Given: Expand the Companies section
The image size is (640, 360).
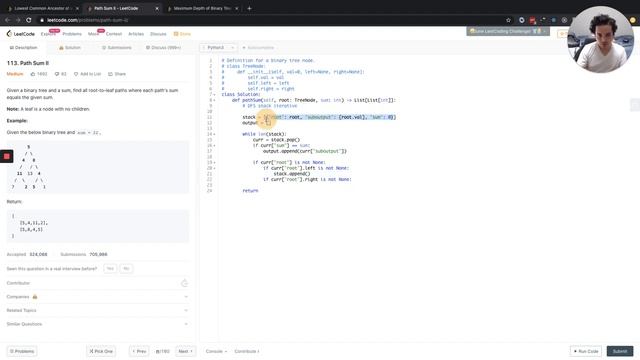Looking at the screenshot, I should 98,297.
